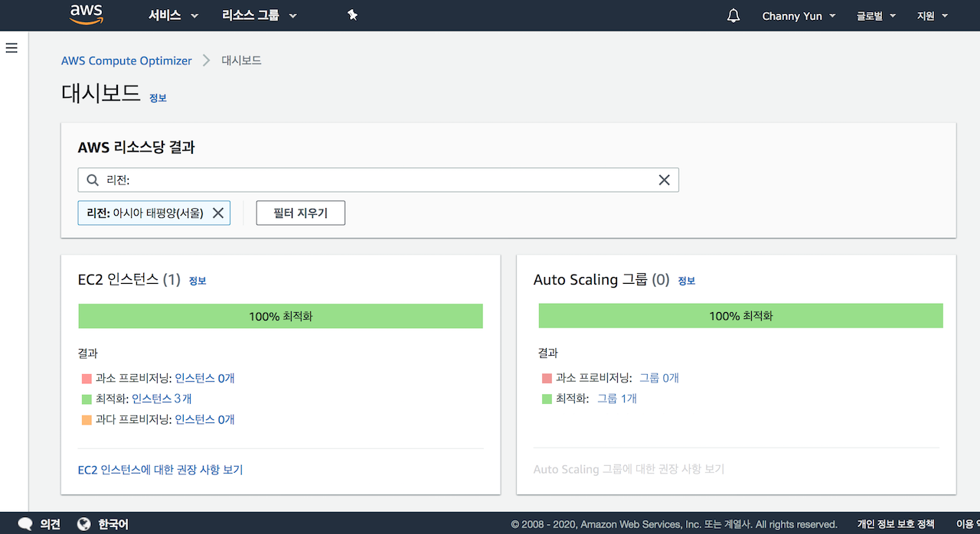Image resolution: width=980 pixels, height=534 pixels.
Task: Open the hamburger side navigation menu
Action: (11, 48)
